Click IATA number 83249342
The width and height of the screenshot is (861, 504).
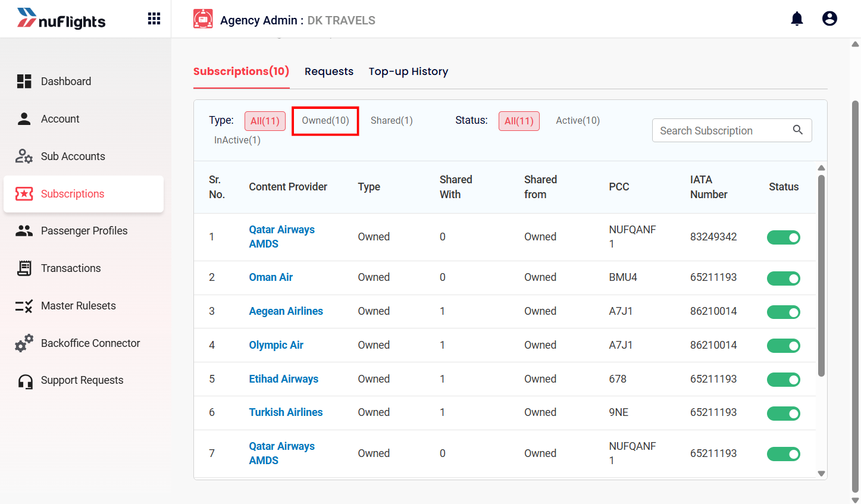(713, 237)
